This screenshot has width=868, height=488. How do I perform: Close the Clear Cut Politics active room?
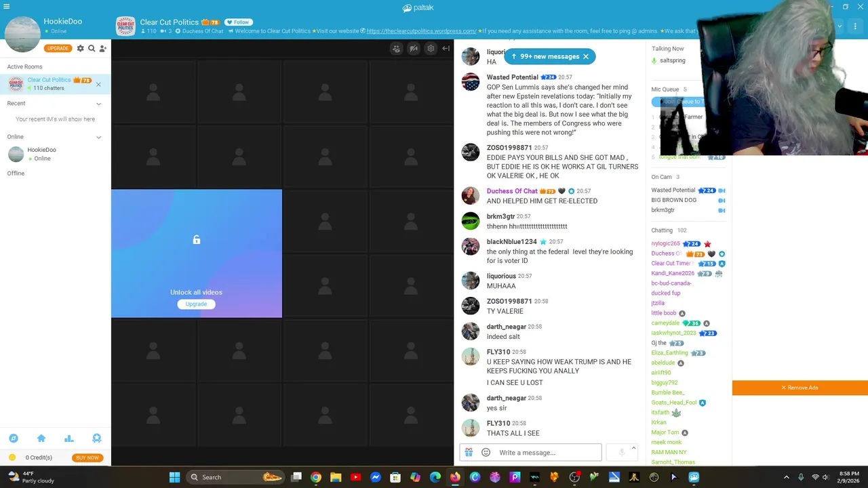coord(98,84)
